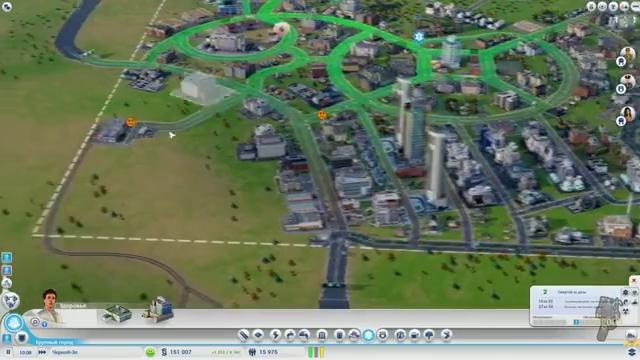The image size is (640, 360).
Task: Open the top advisor message portrait
Action: click(x=628, y=53)
